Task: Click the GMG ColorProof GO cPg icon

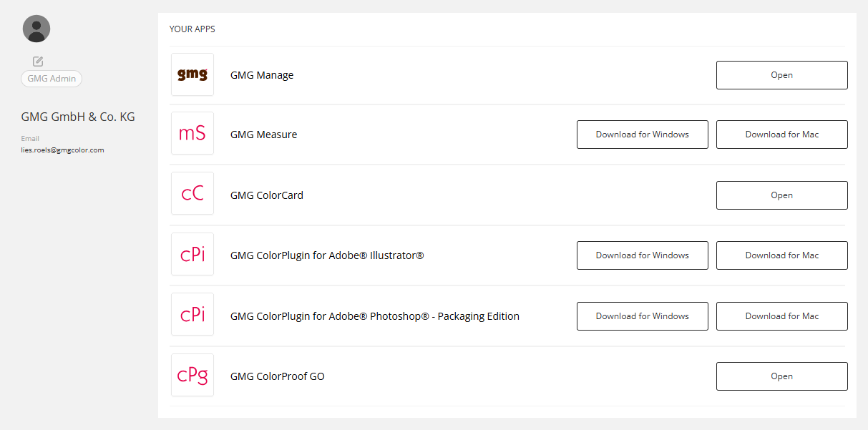Action: point(192,375)
